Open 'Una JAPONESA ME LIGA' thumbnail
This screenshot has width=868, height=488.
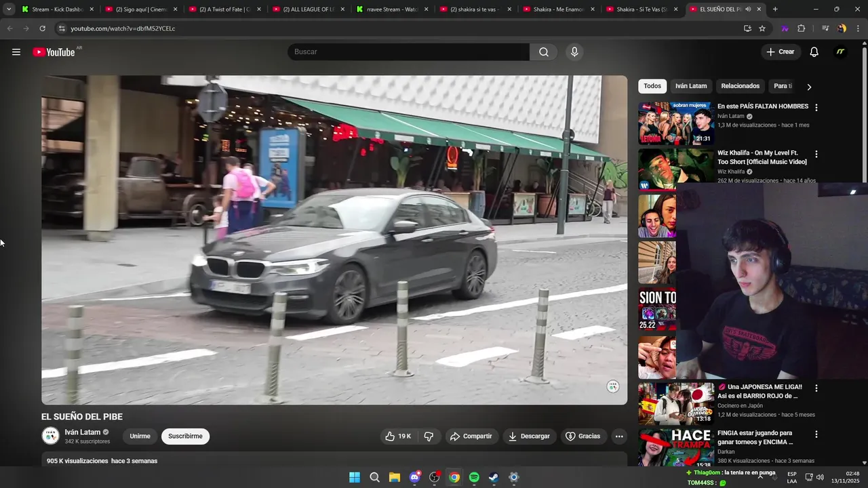pos(676,403)
